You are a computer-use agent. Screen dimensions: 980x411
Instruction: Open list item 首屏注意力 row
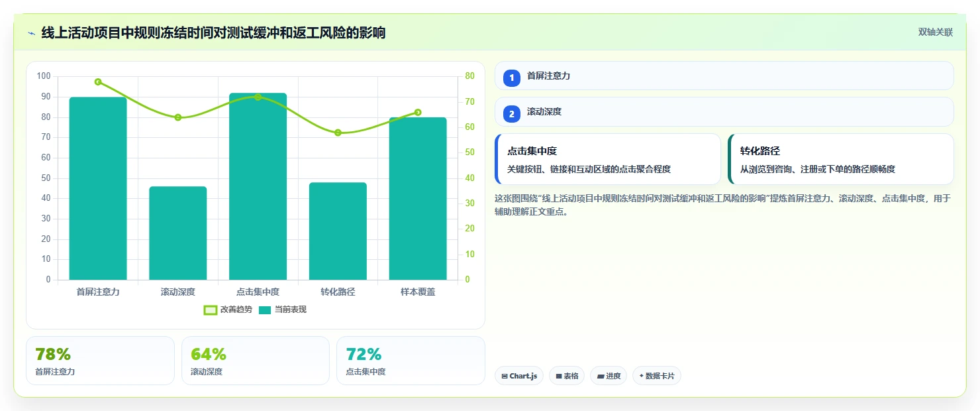pos(724,76)
